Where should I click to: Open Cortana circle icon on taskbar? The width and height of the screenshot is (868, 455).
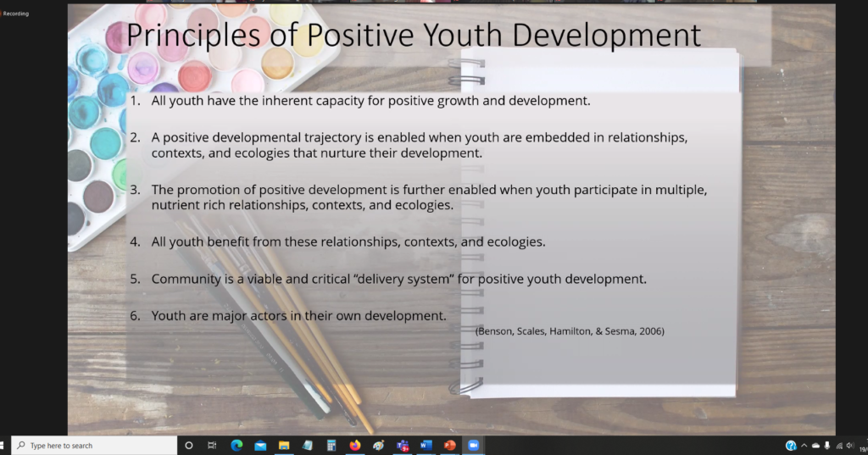189,445
